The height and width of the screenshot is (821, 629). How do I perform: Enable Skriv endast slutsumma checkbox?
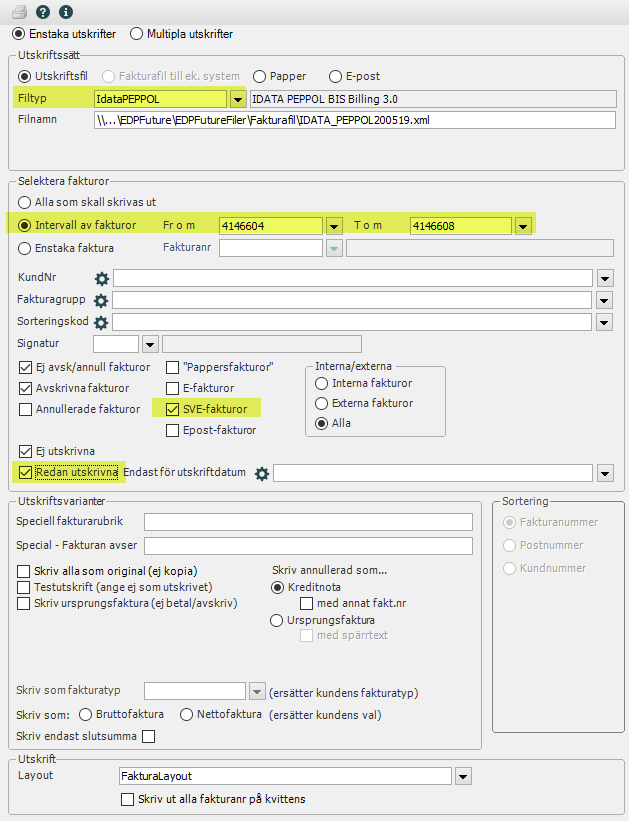point(149,737)
